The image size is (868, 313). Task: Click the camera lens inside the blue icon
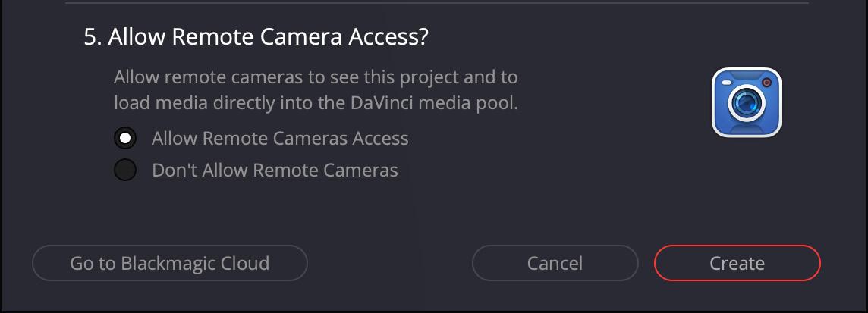click(x=747, y=104)
